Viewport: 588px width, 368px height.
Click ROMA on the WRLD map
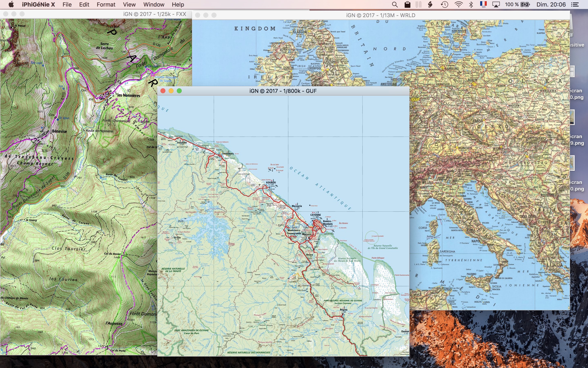pyautogui.click(x=471, y=230)
